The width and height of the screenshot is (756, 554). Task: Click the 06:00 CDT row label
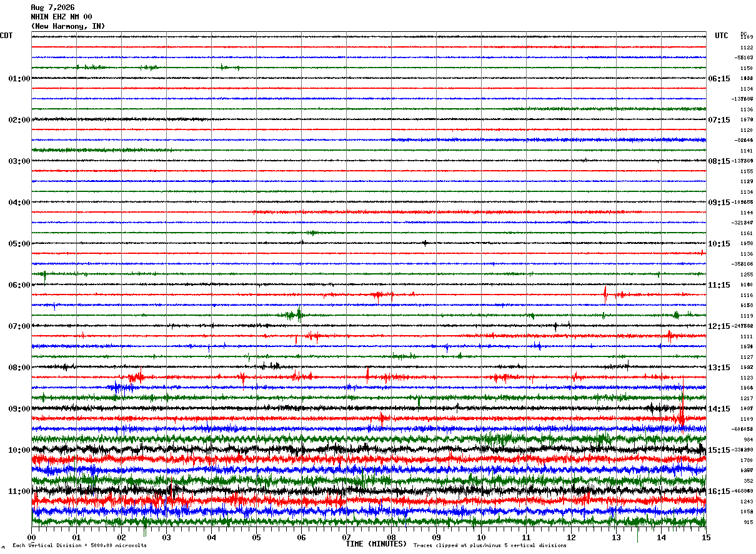point(19,285)
